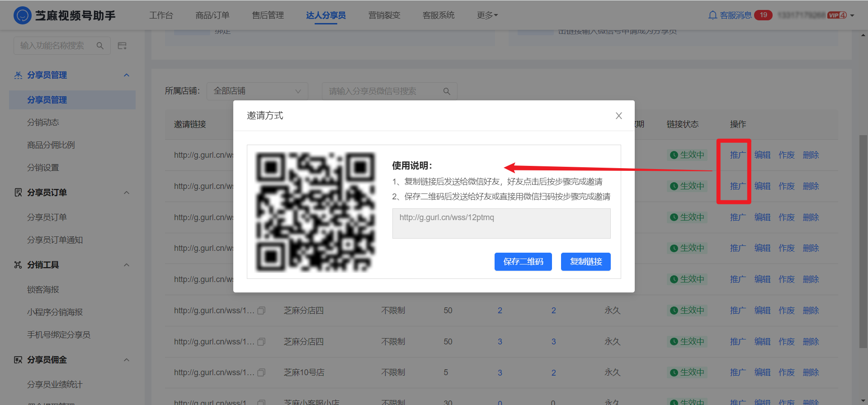Screen dimensions: 868x405
Task: Click the 分享员微信号 search magnifier icon
Action: click(447, 91)
